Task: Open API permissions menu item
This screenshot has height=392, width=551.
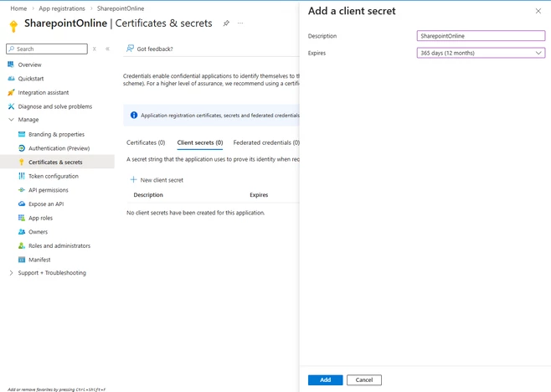Action: (48, 190)
